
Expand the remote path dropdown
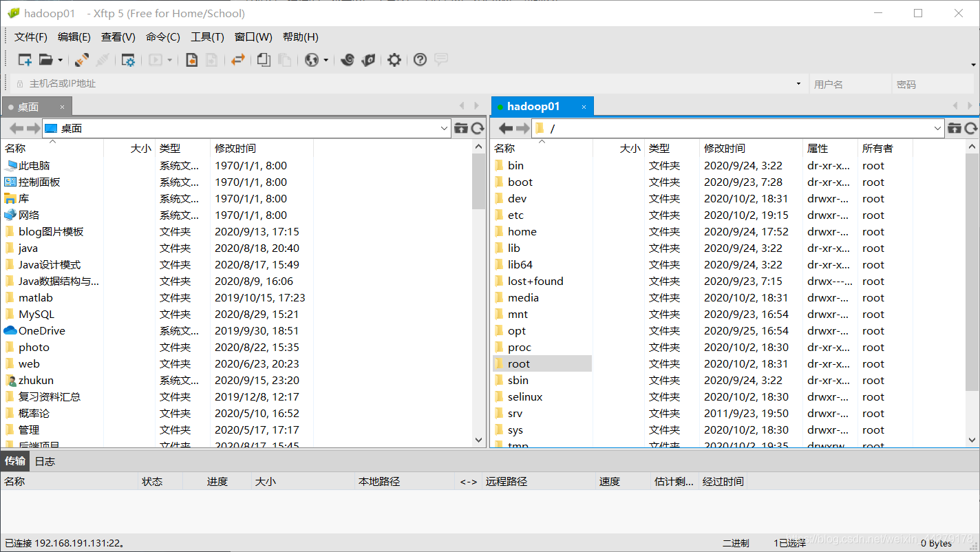(x=938, y=129)
